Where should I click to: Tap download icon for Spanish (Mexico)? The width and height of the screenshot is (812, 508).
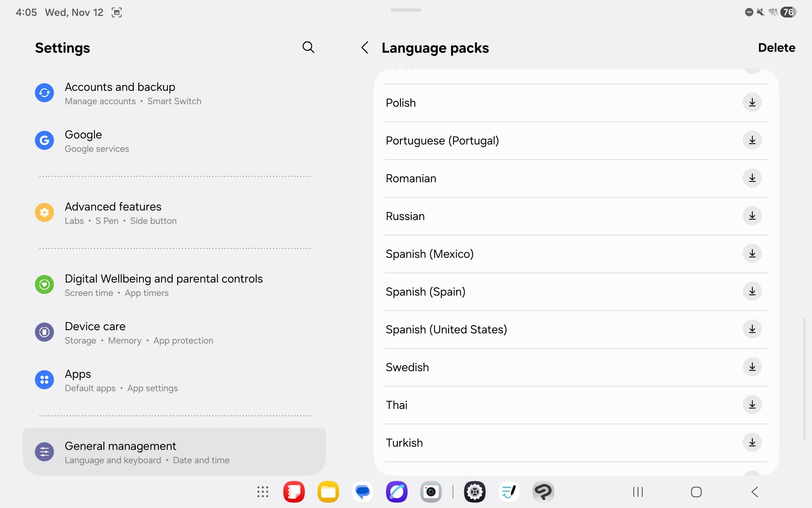coord(752,254)
